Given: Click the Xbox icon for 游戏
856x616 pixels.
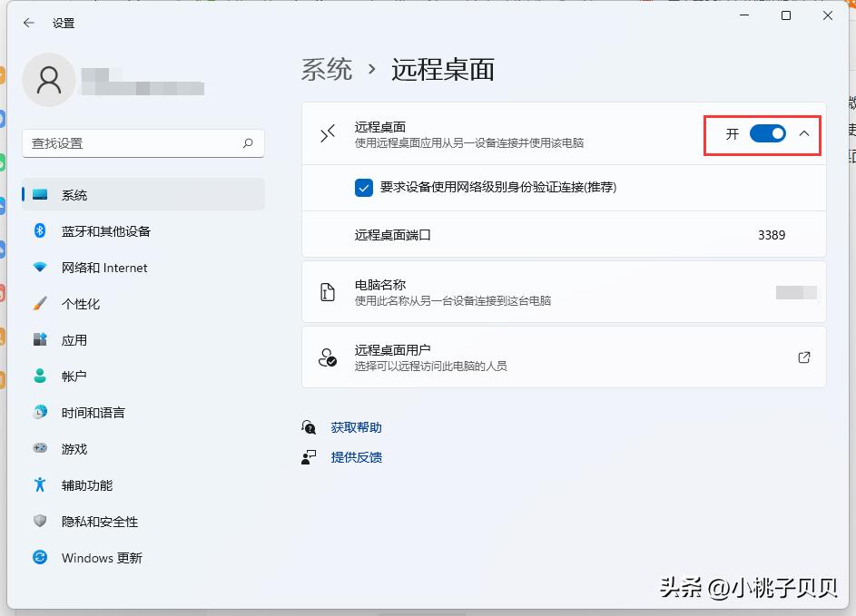Looking at the screenshot, I should pyautogui.click(x=38, y=449).
